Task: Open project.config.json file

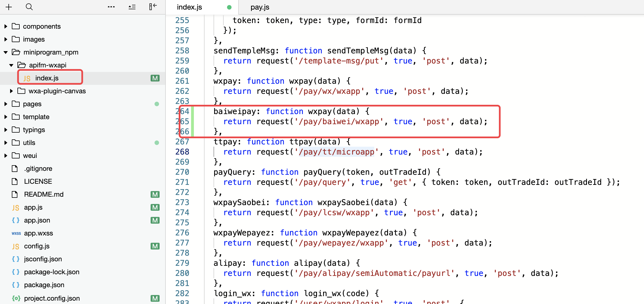Action: 52,298
